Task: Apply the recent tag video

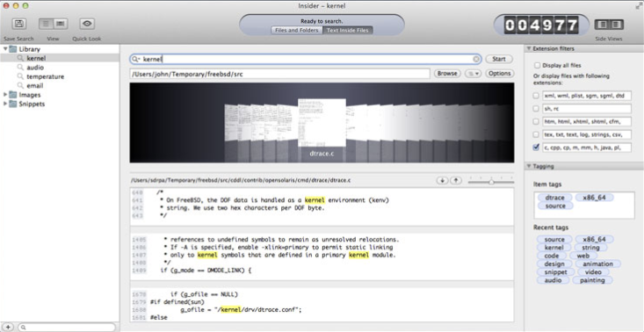Action: [x=593, y=272]
